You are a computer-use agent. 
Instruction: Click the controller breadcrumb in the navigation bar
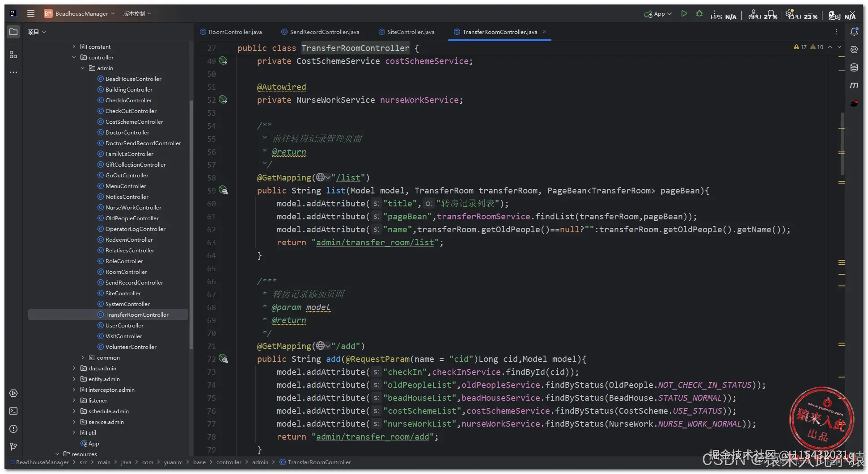click(229, 462)
